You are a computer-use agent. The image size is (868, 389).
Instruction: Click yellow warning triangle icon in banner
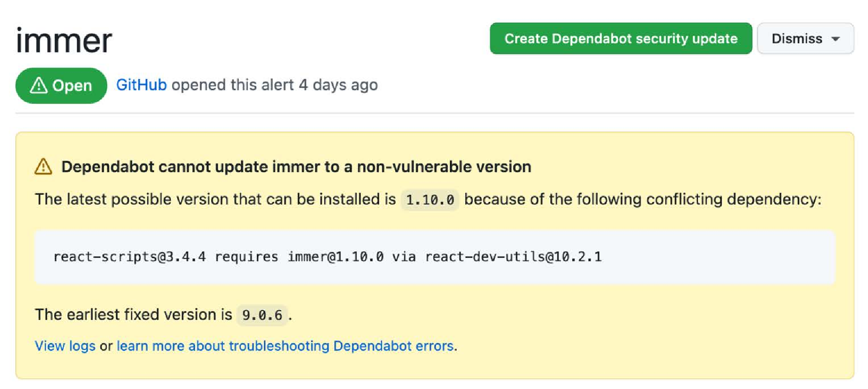pos(43,167)
